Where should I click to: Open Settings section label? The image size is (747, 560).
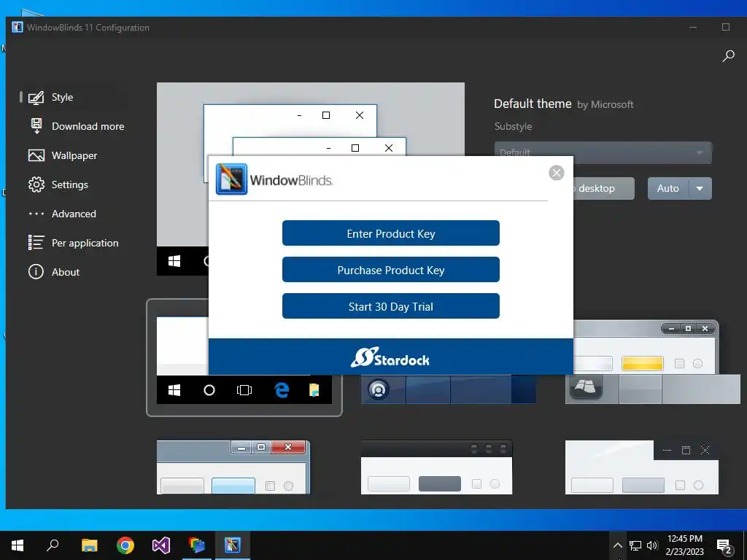pyautogui.click(x=70, y=184)
